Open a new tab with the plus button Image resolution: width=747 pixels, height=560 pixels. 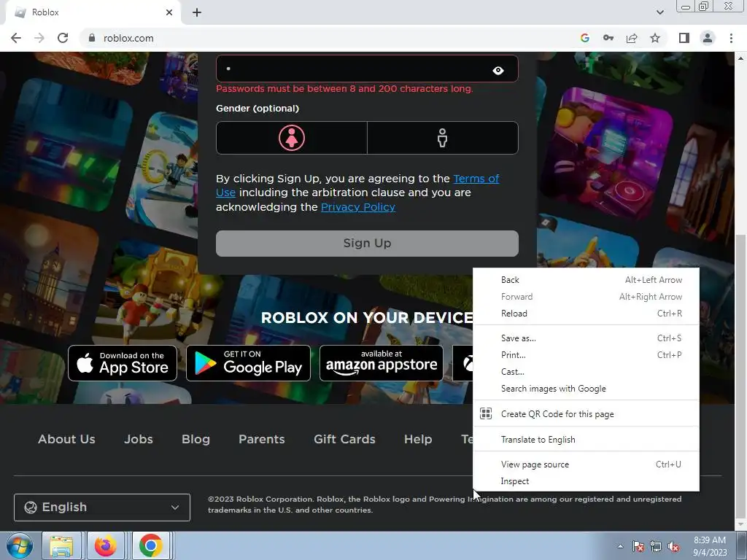(197, 12)
